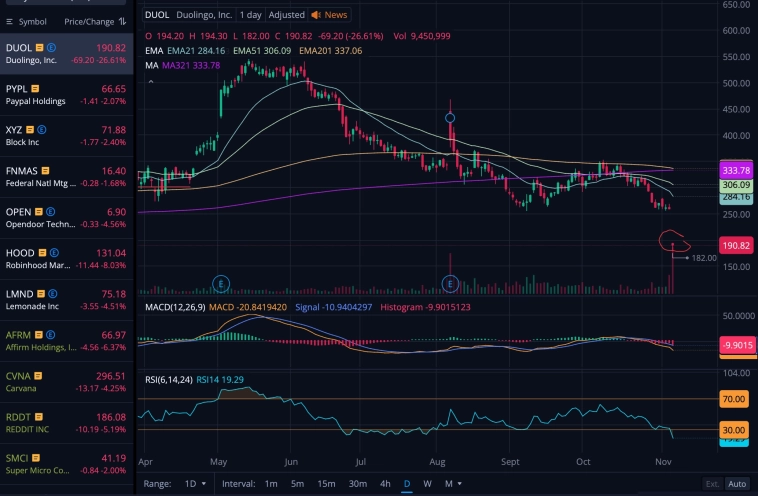Click the blue earnings icon beside LMND
The height and width of the screenshot is (496, 758).
pyautogui.click(x=53, y=294)
